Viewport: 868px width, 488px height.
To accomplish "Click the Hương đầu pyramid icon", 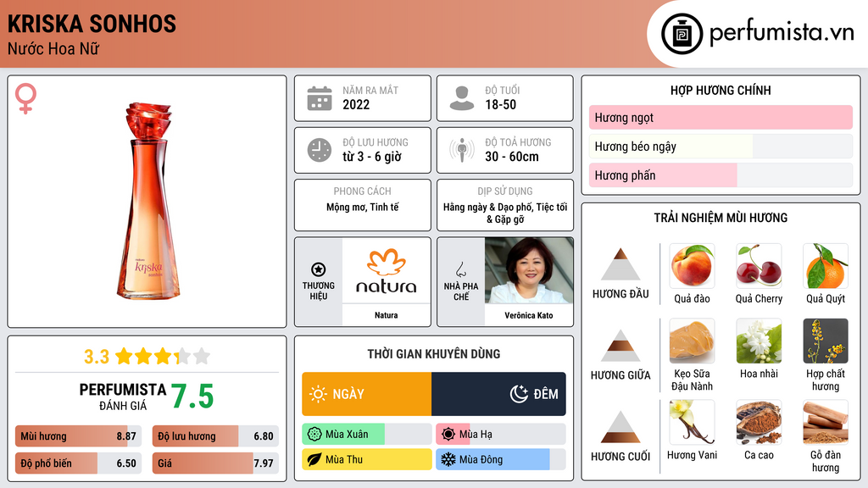I will click(x=620, y=264).
